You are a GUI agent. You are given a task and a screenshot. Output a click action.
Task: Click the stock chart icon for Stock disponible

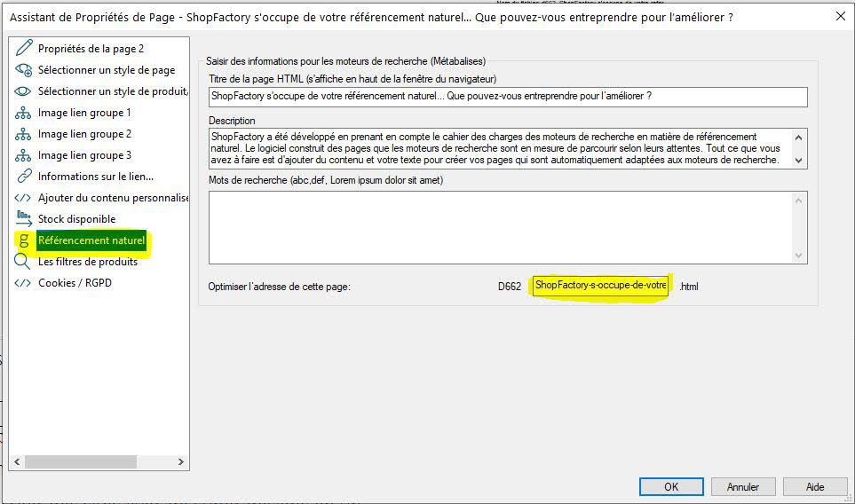pos(23,219)
